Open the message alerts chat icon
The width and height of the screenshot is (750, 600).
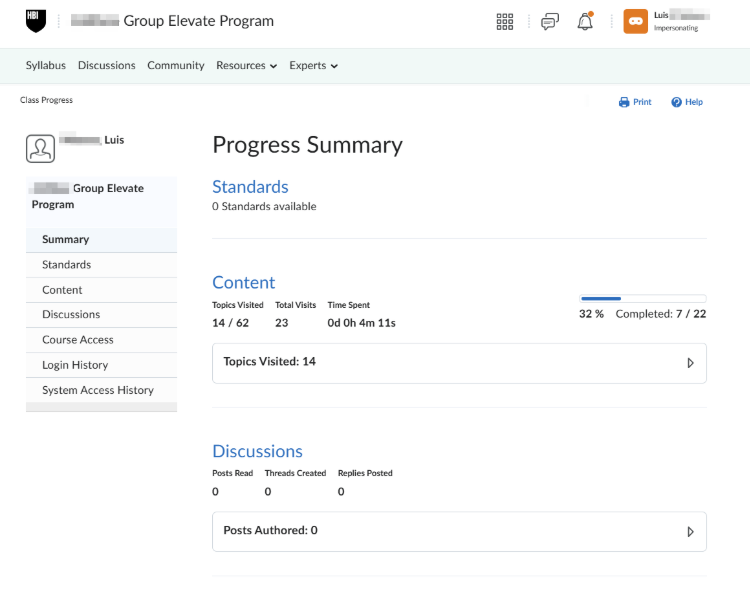[550, 22]
